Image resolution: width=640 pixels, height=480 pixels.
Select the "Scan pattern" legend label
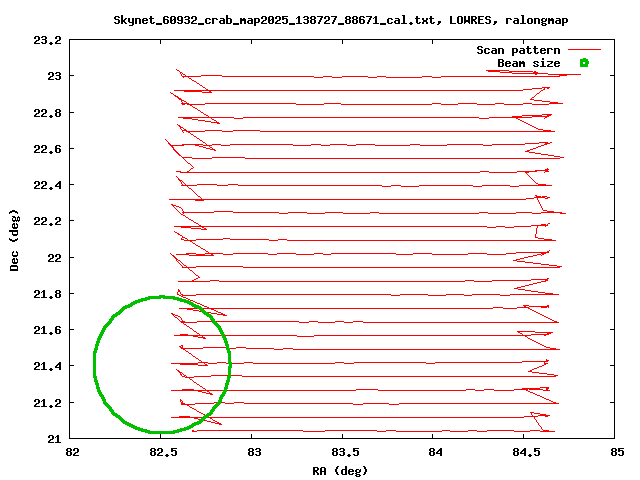coord(518,50)
